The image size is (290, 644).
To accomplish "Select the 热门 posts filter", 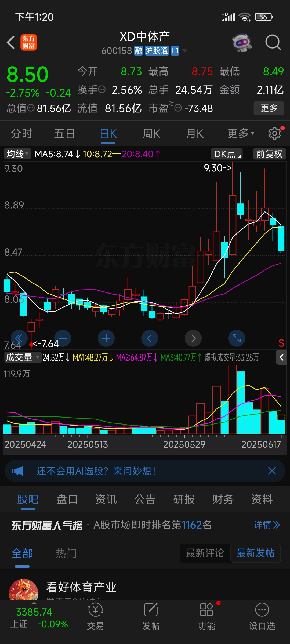I will coord(66,553).
